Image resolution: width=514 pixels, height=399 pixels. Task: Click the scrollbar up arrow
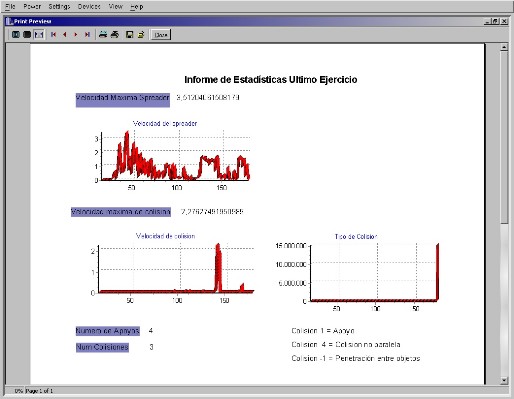pyautogui.click(x=504, y=47)
